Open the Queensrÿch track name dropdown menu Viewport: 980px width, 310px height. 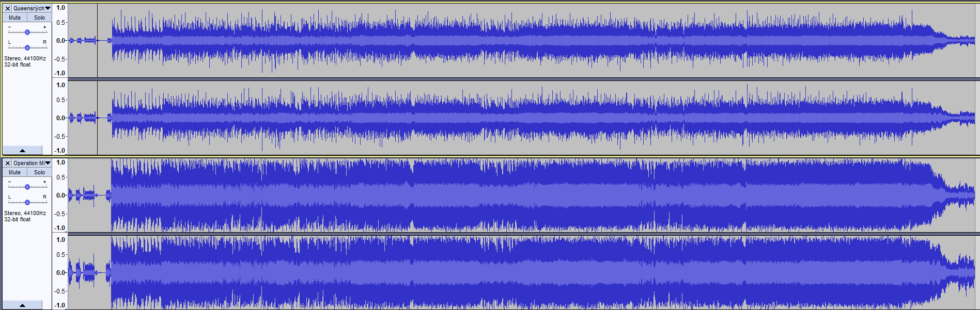(32, 8)
